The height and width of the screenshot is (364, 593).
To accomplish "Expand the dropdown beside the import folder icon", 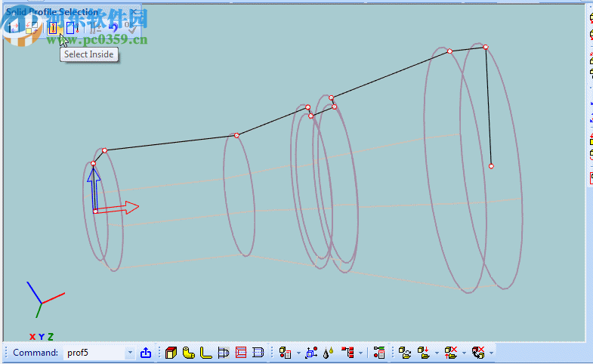I will (x=437, y=353).
